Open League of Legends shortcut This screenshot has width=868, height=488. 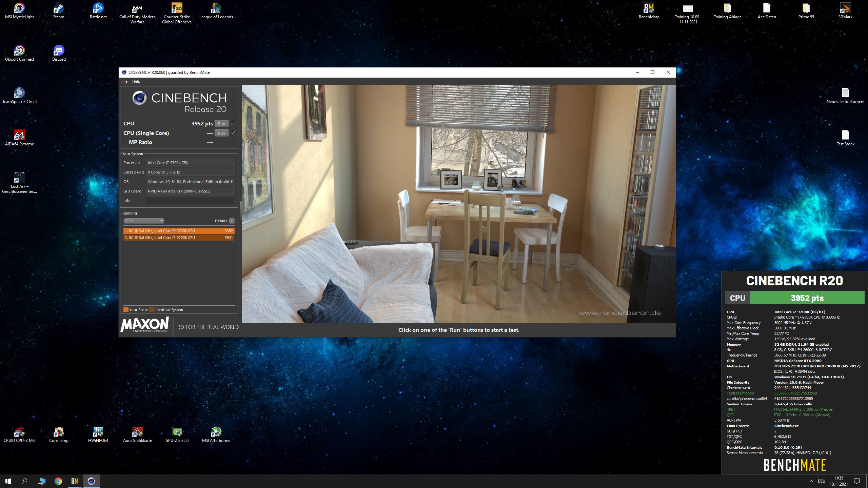(x=216, y=11)
